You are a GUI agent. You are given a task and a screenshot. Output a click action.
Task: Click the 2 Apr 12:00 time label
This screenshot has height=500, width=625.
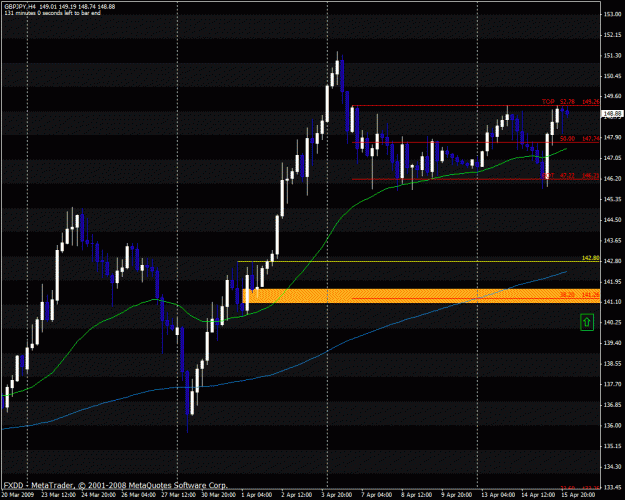coord(297,495)
